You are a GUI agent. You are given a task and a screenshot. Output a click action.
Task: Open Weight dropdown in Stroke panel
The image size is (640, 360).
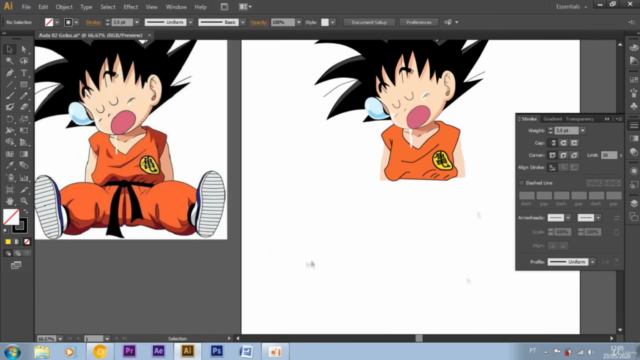[x=582, y=131]
